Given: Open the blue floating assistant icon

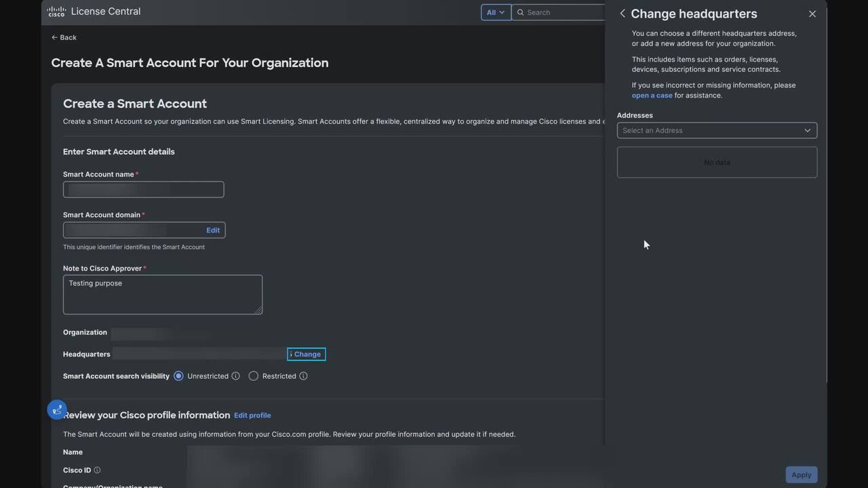Looking at the screenshot, I should tap(57, 409).
